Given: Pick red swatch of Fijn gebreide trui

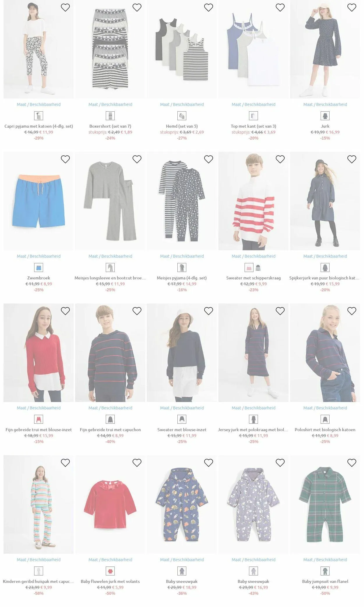Looking at the screenshot, I should 39,419.
